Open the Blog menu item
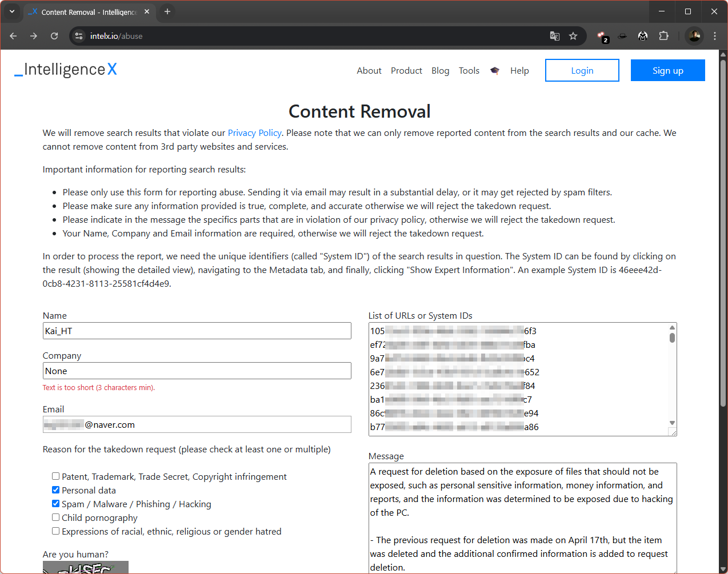 441,71
